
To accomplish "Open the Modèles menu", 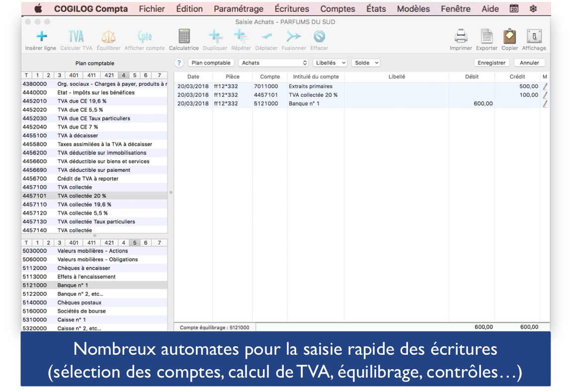I will tap(413, 9).
